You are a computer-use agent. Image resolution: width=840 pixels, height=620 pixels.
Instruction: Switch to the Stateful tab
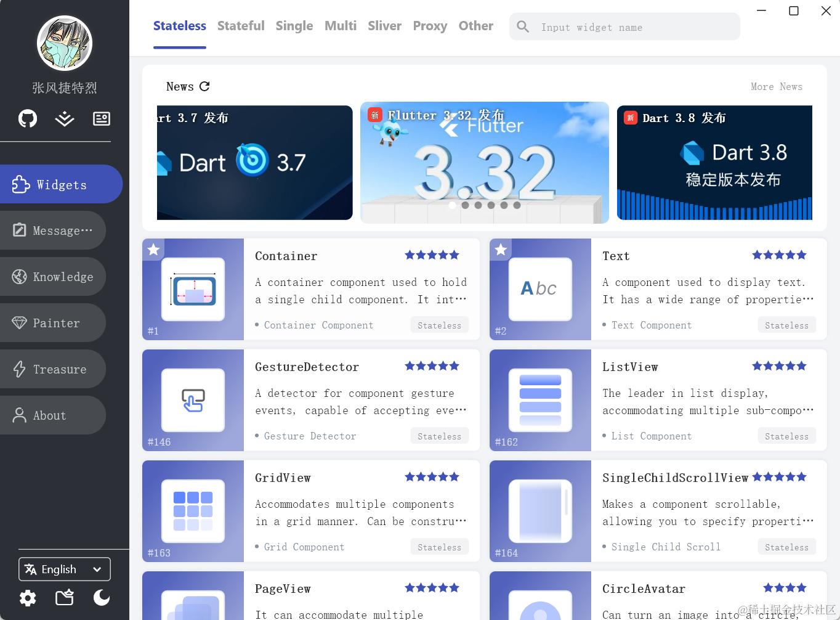(x=241, y=26)
